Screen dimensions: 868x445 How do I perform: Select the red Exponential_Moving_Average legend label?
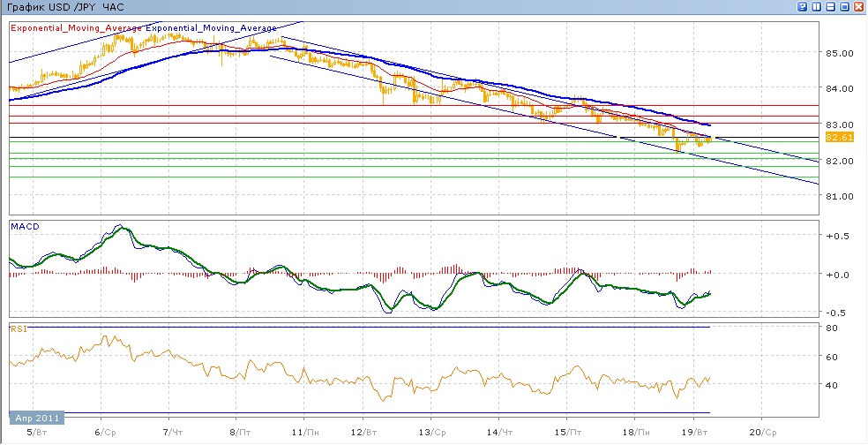tap(76, 28)
